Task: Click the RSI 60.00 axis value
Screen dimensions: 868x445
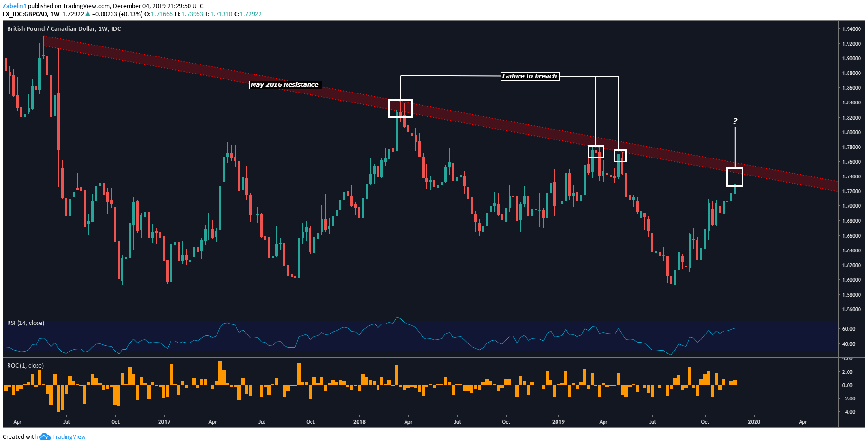Action: click(849, 329)
